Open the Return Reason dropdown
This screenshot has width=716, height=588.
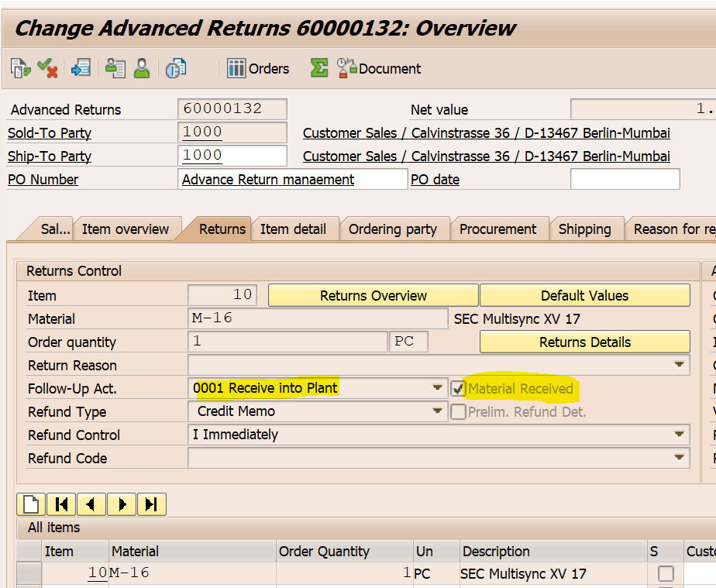[681, 365]
